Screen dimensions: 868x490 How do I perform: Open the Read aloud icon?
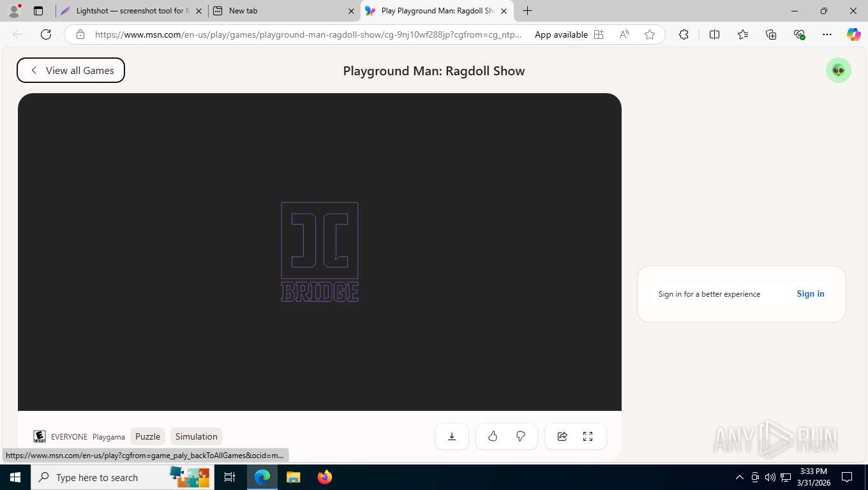point(624,34)
